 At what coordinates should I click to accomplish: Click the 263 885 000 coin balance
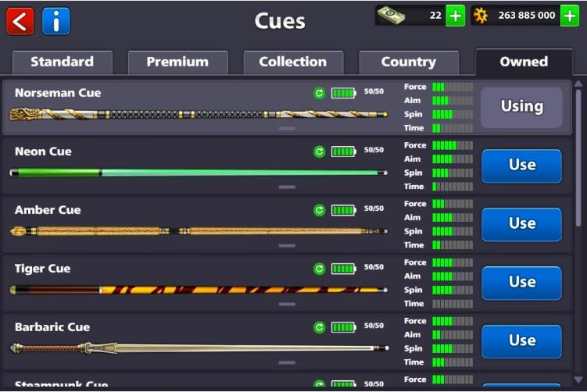pyautogui.click(x=527, y=16)
